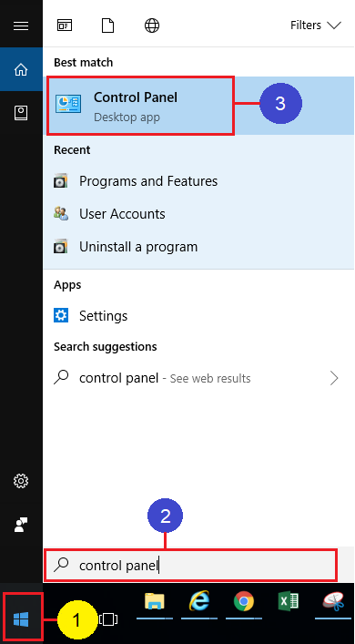Open the Notebook icon in the sidebar
The width and height of the screenshot is (355, 644).
pos(21,113)
